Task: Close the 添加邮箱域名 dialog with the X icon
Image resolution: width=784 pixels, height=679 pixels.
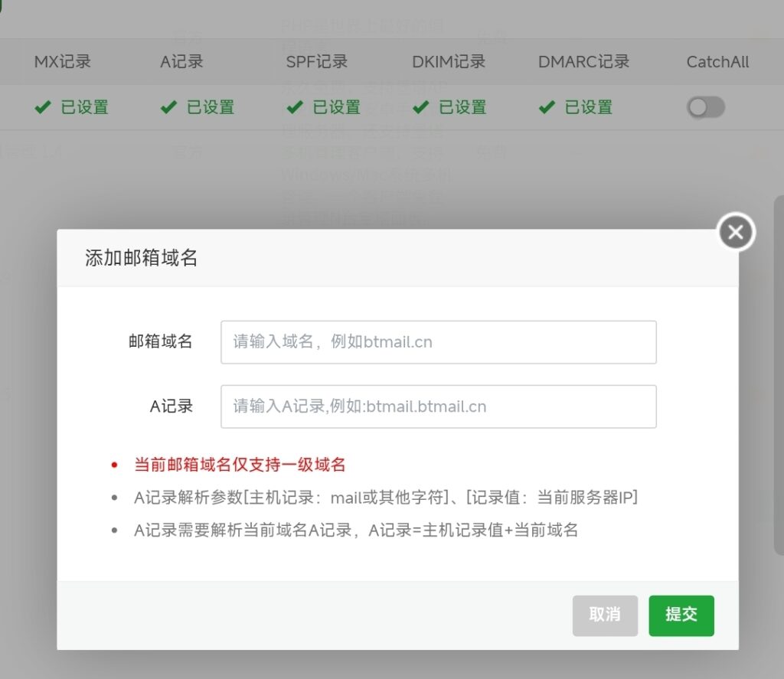Action: [x=736, y=232]
